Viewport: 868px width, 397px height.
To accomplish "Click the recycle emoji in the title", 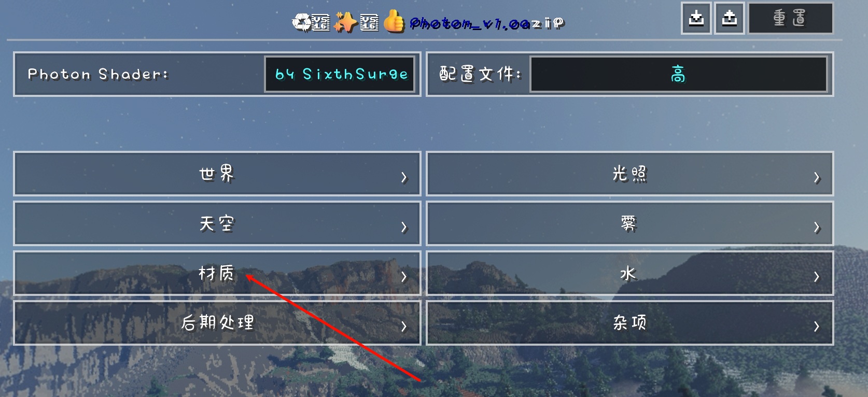I will (301, 22).
